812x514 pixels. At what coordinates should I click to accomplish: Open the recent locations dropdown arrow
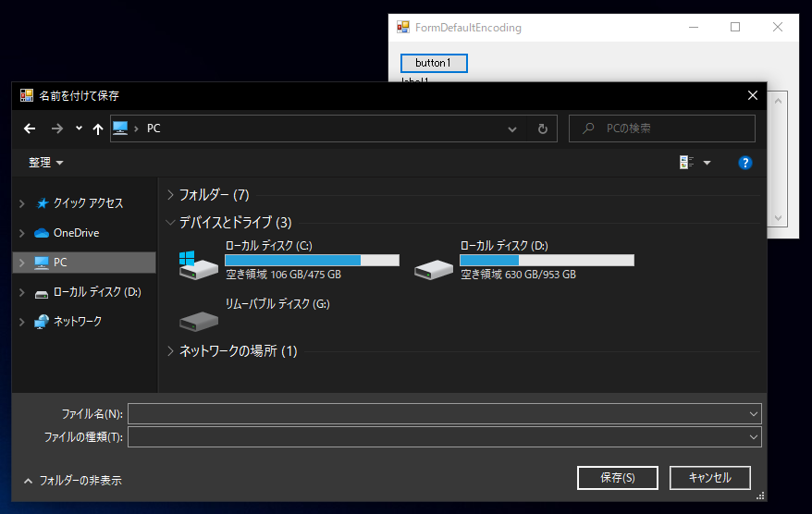[79, 128]
